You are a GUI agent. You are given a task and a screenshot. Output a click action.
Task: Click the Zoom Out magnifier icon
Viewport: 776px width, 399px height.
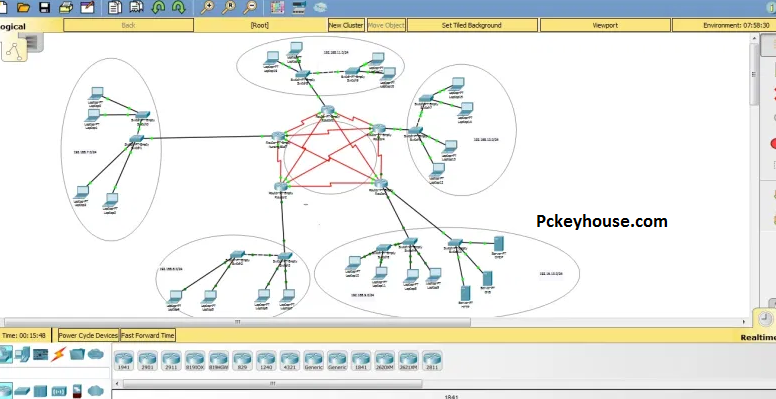pos(250,7)
